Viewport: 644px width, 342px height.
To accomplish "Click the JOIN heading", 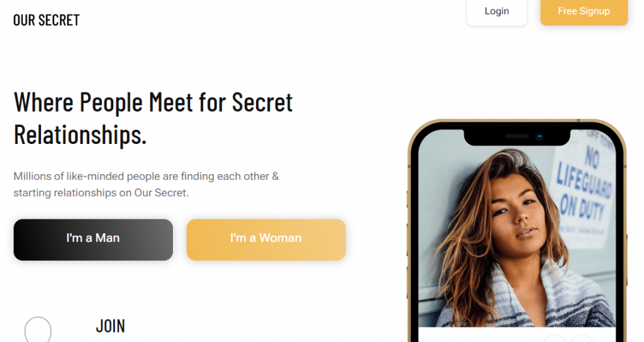I will pos(111,326).
